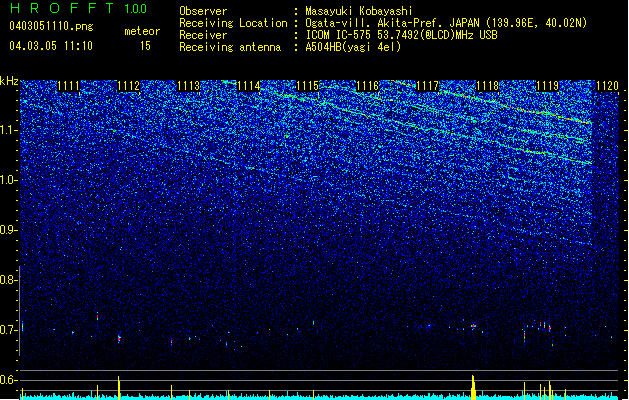This screenshot has height=400, width=629.
Task: Select antenna value A504HB(yagi 4el)
Action: pos(353,47)
